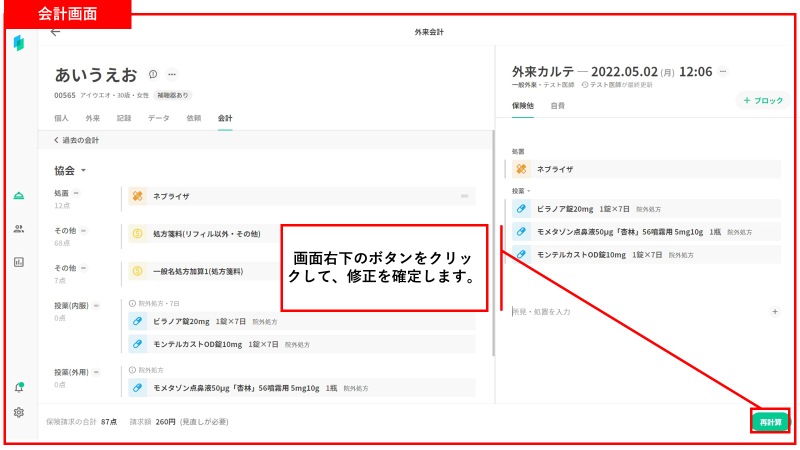Go back via 過去の会計 link
The image size is (800, 450).
[x=76, y=141]
